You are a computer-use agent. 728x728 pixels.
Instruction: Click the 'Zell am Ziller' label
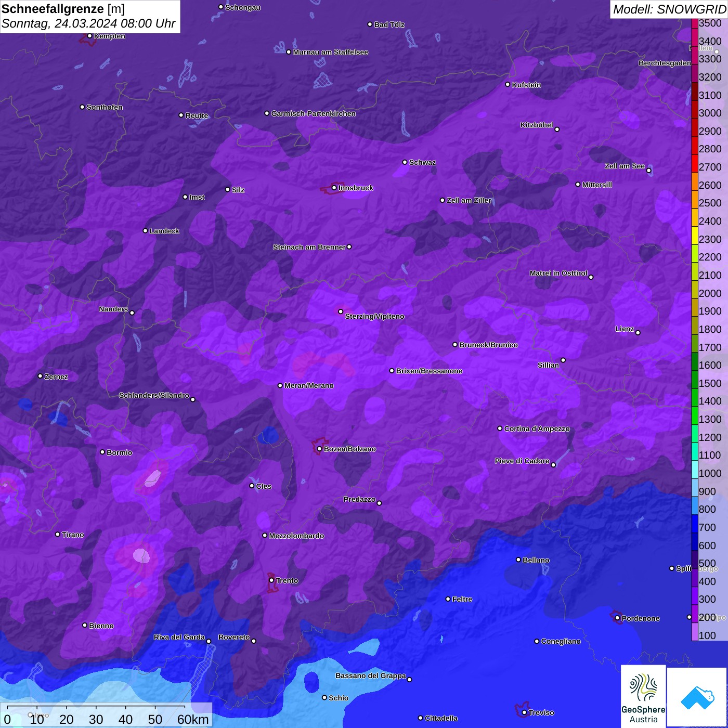469,200
